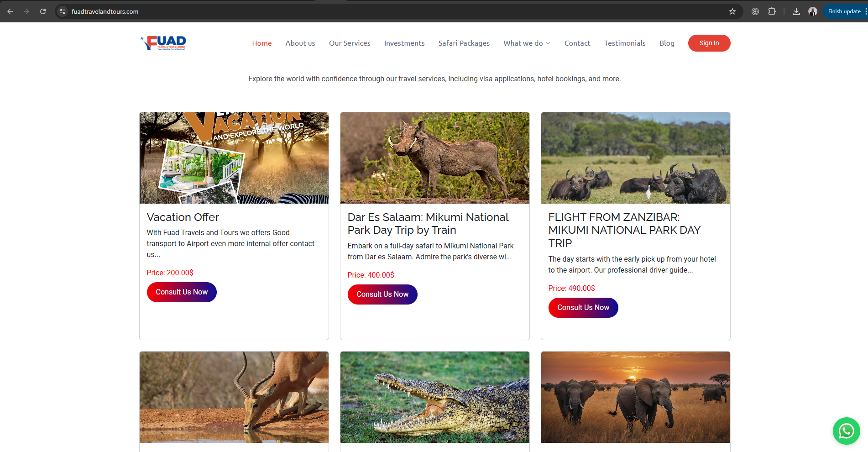Open the WhatsApp chat icon

pyautogui.click(x=846, y=431)
